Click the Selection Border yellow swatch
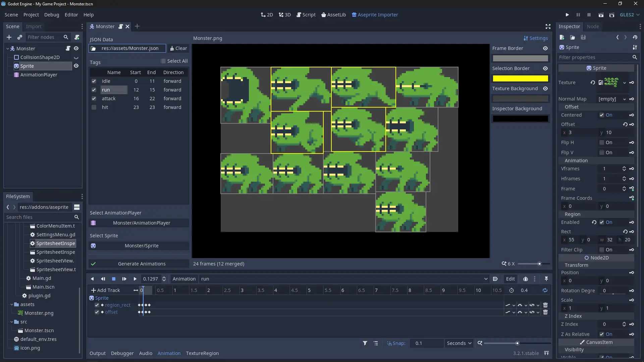This screenshot has height=362, width=644. pos(520,78)
